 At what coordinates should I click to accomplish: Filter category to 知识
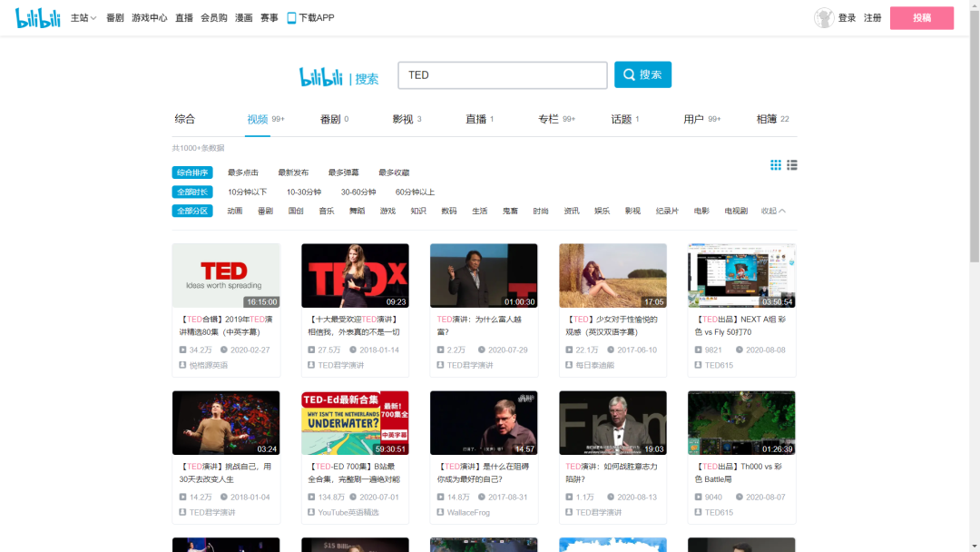coord(418,212)
